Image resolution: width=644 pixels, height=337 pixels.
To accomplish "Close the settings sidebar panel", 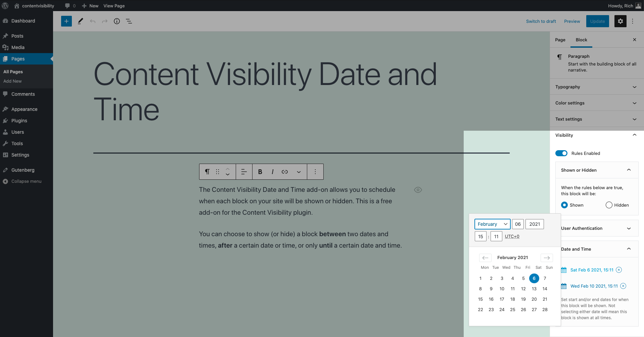I will pos(635,40).
